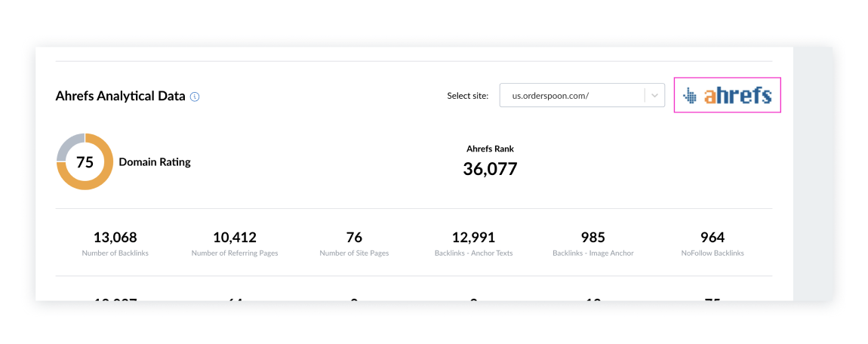The height and width of the screenshot is (344, 868).
Task: Click the Ahrefs Rank heading
Action: coord(490,149)
